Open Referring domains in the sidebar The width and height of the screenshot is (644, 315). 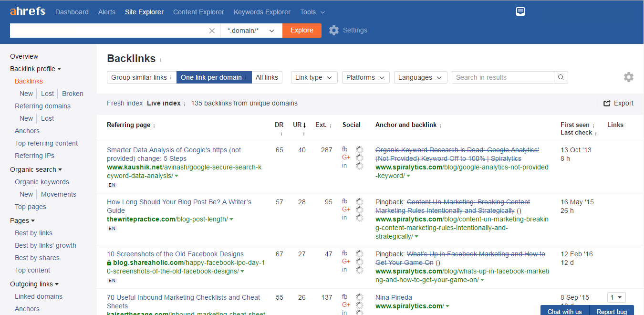coord(42,106)
